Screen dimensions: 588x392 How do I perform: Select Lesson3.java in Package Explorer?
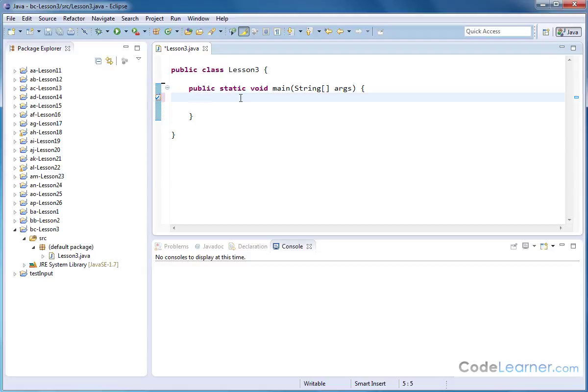[x=73, y=256]
